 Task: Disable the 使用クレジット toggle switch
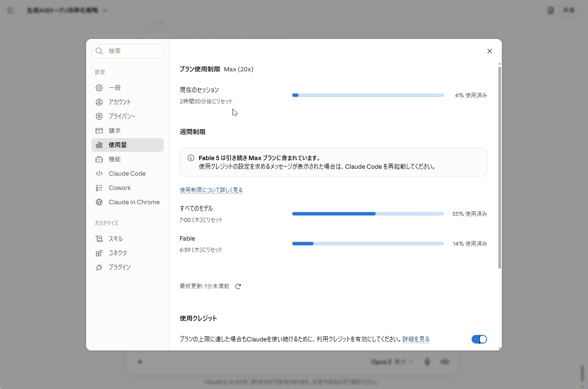tap(479, 339)
